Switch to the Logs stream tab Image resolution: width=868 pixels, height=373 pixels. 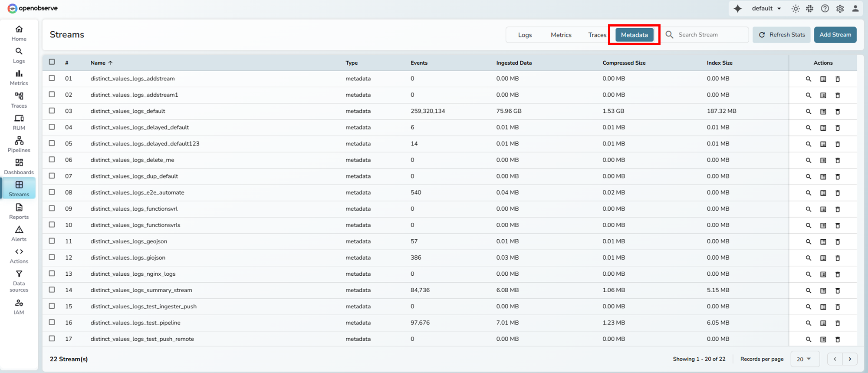(x=525, y=35)
